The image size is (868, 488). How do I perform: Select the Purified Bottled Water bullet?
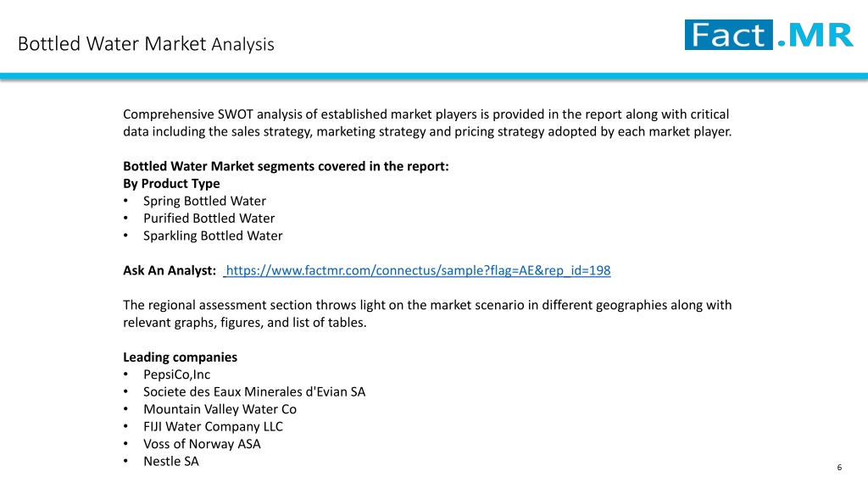coord(209,218)
